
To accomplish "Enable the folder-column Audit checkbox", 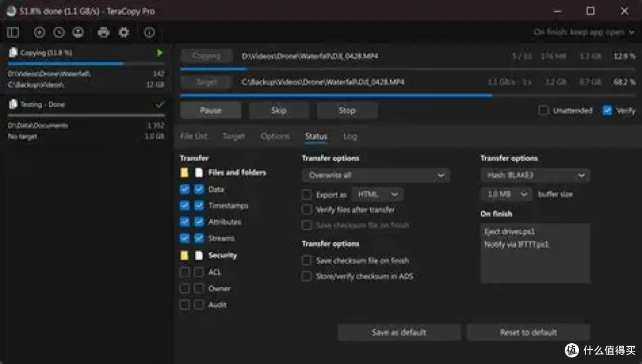I will coord(185,305).
